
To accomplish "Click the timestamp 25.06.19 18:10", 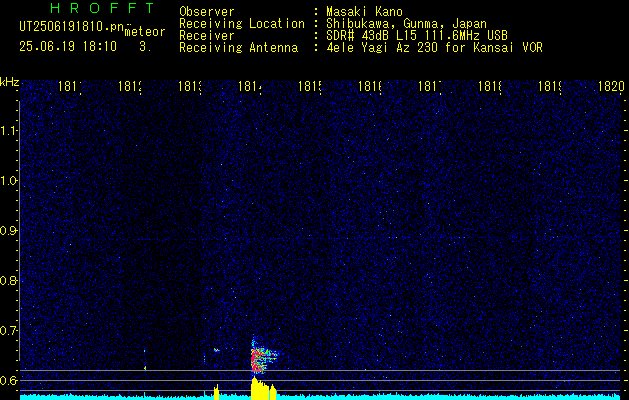I will click(68, 47).
